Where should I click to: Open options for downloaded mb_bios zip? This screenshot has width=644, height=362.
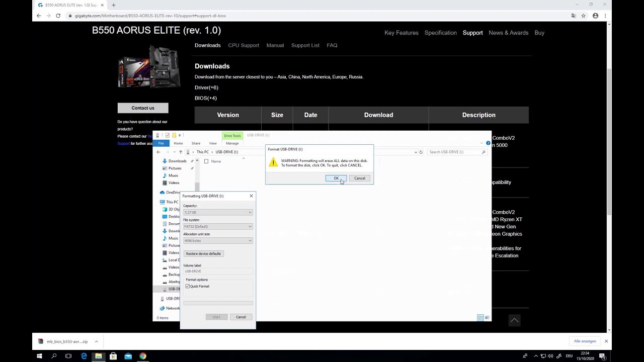(x=96, y=341)
